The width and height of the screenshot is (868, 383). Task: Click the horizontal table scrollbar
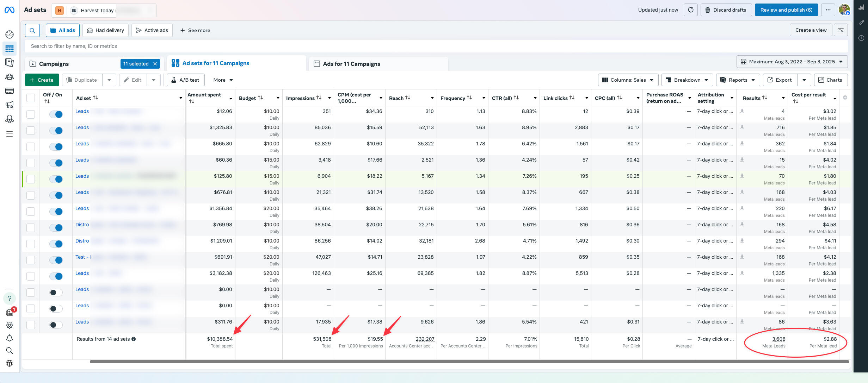click(469, 362)
